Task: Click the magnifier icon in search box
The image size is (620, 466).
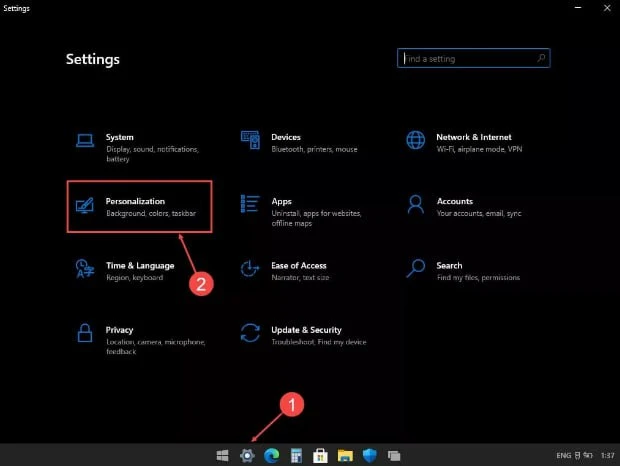Action: [541, 58]
